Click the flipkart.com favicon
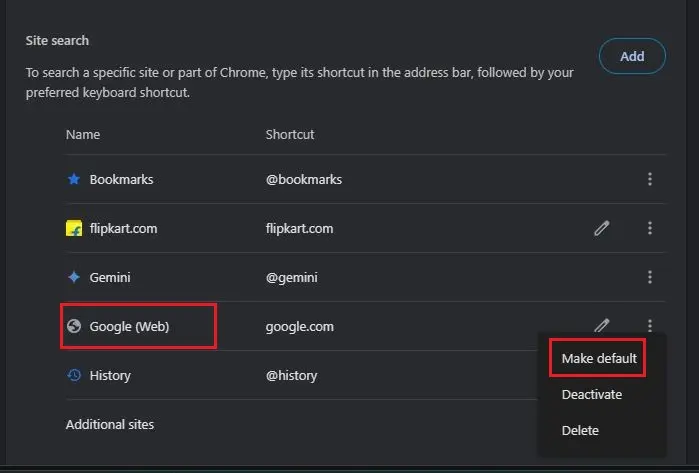This screenshot has width=699, height=473. [73, 229]
